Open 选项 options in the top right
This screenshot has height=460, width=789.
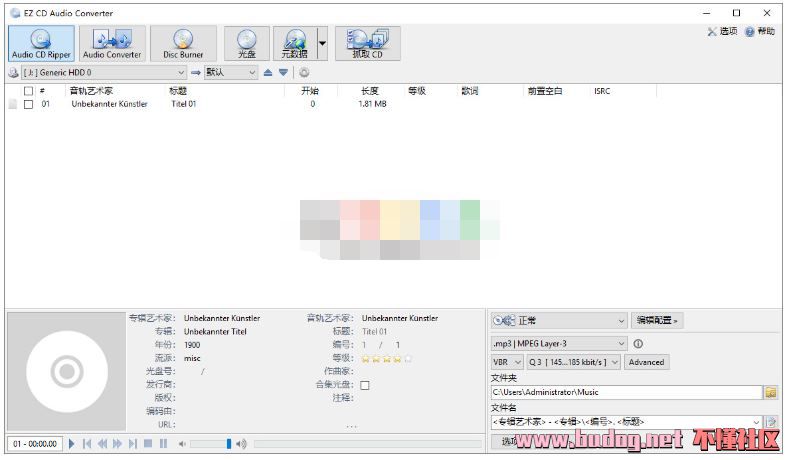(x=722, y=31)
